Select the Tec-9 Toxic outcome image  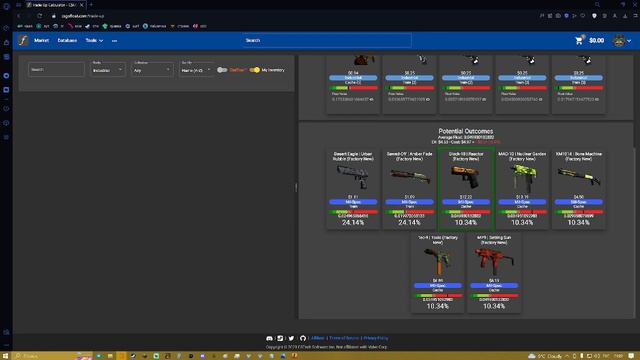coord(438,261)
